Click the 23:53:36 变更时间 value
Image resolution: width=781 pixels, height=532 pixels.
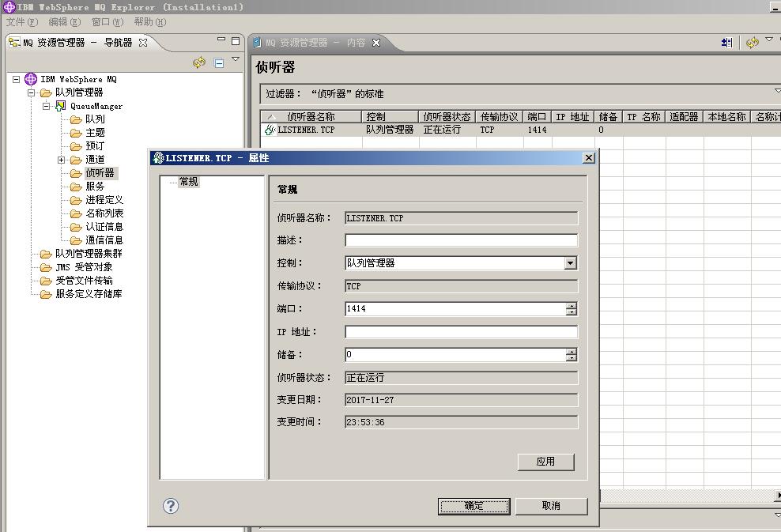(x=461, y=422)
